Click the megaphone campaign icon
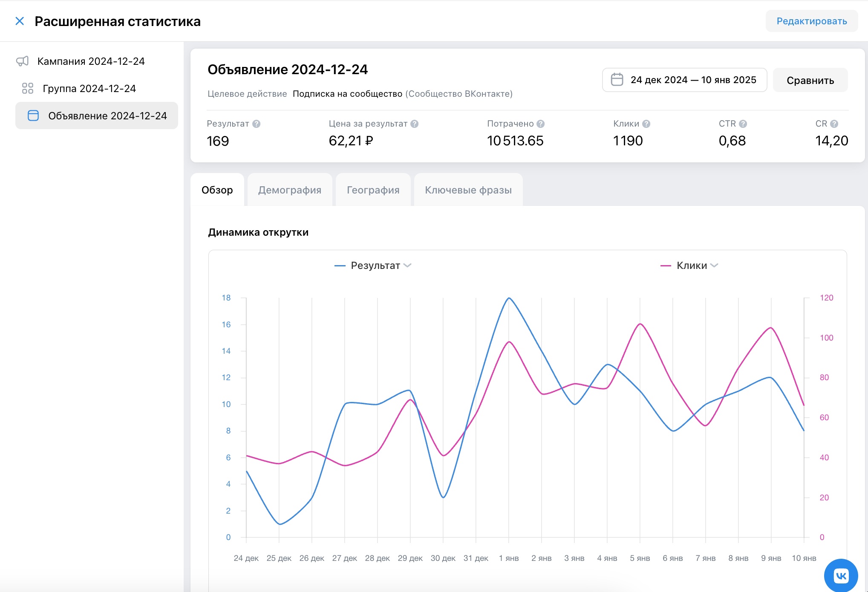This screenshot has width=868, height=592. 23,61
